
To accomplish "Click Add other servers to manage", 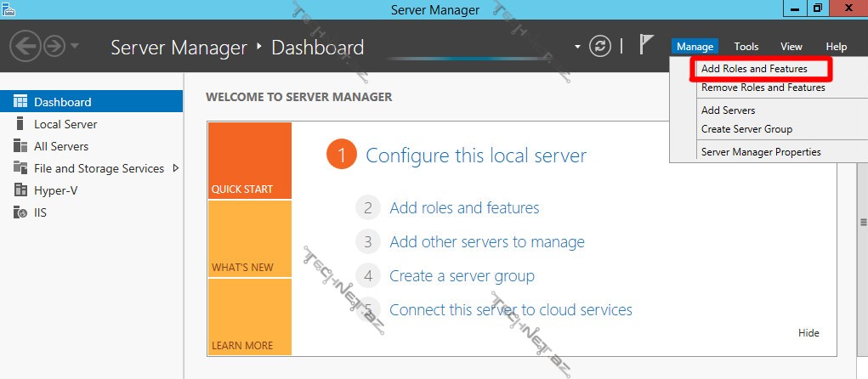I will click(486, 242).
